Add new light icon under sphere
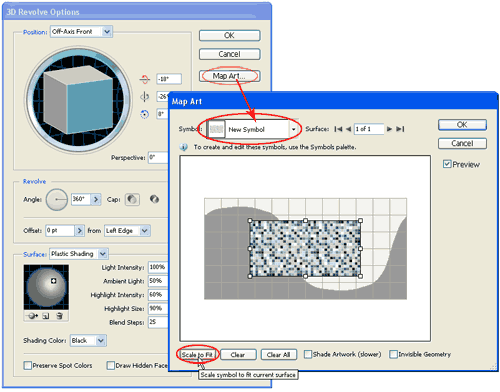This screenshot has width=500, height=392. point(46,316)
